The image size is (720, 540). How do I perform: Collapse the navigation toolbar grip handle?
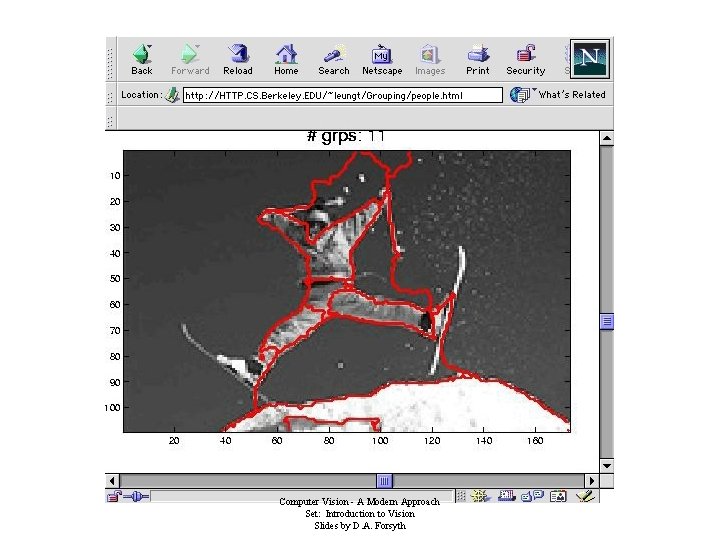tap(110, 60)
